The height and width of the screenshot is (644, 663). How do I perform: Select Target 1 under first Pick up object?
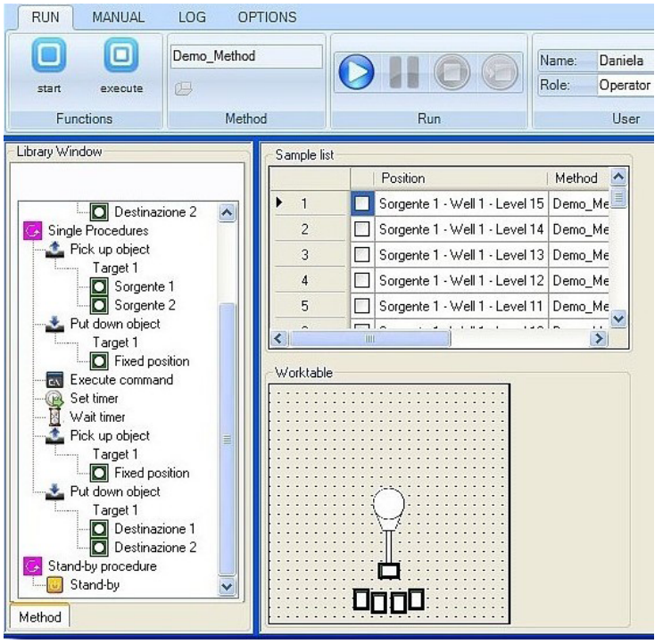tap(115, 268)
